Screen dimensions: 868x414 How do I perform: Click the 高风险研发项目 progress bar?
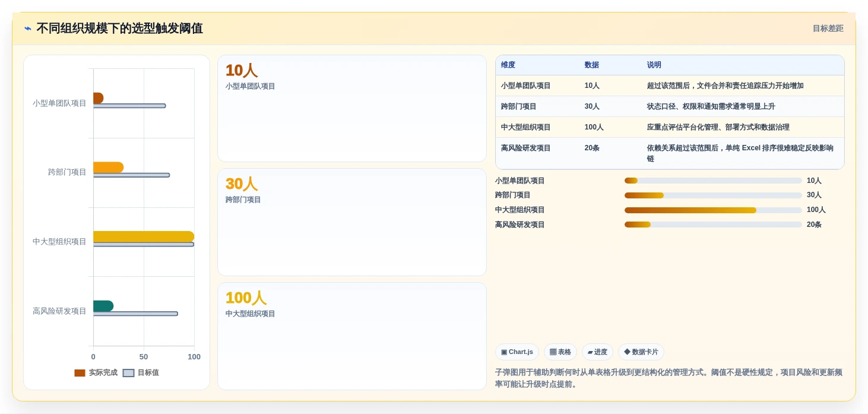pyautogui.click(x=713, y=225)
